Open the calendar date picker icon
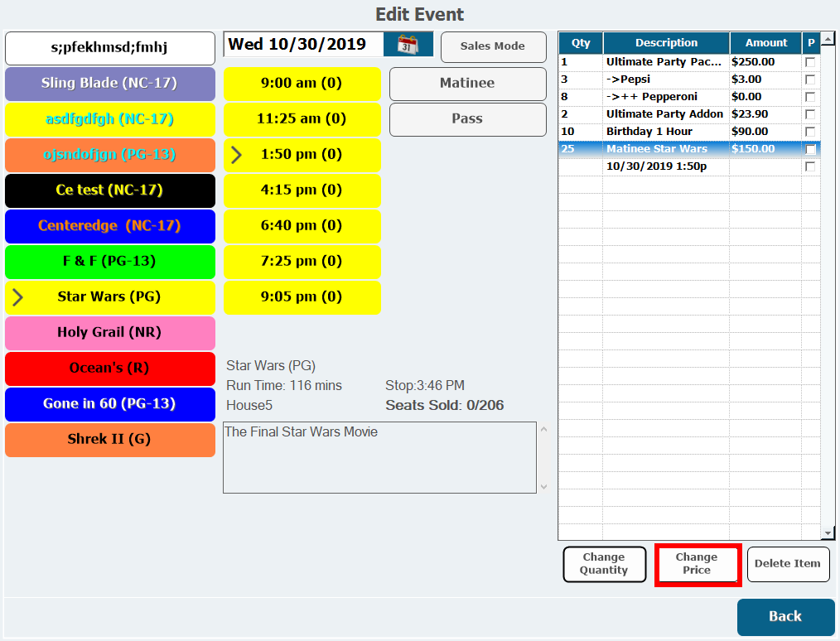Image resolution: width=840 pixels, height=641 pixels. (x=408, y=45)
